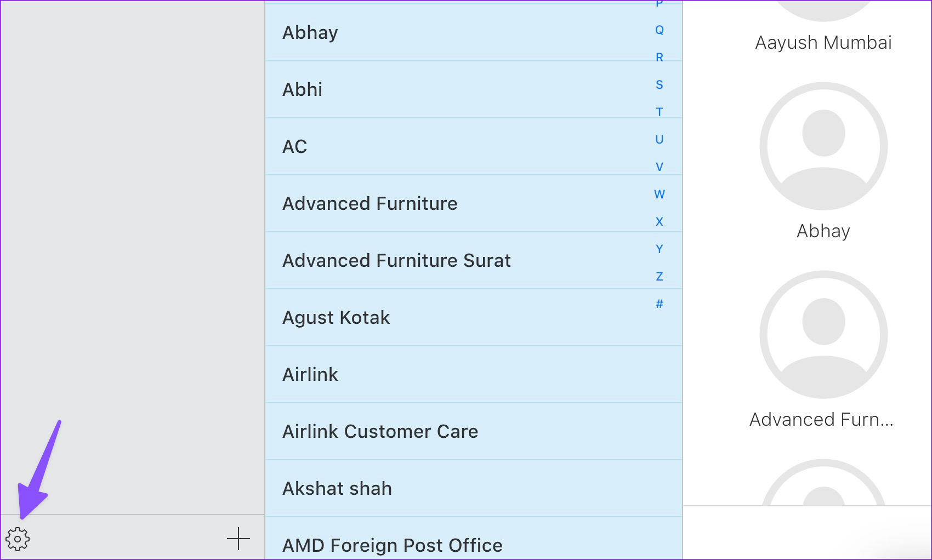
Task: Select Abhay in the contact list
Action: pyautogui.click(x=310, y=33)
